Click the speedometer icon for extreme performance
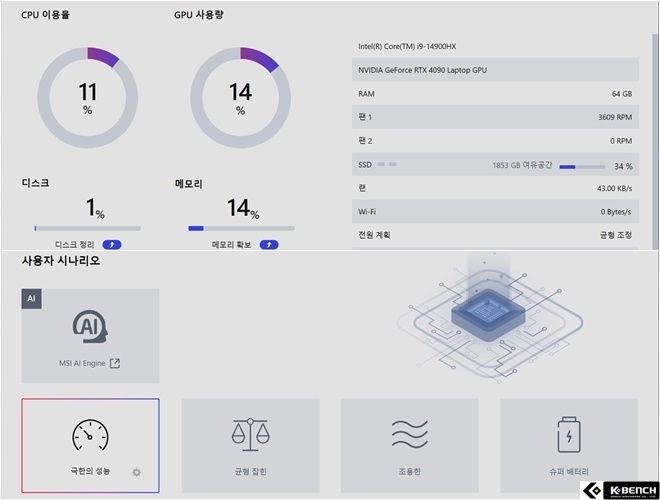This screenshot has height=500, width=660. pyautogui.click(x=90, y=435)
